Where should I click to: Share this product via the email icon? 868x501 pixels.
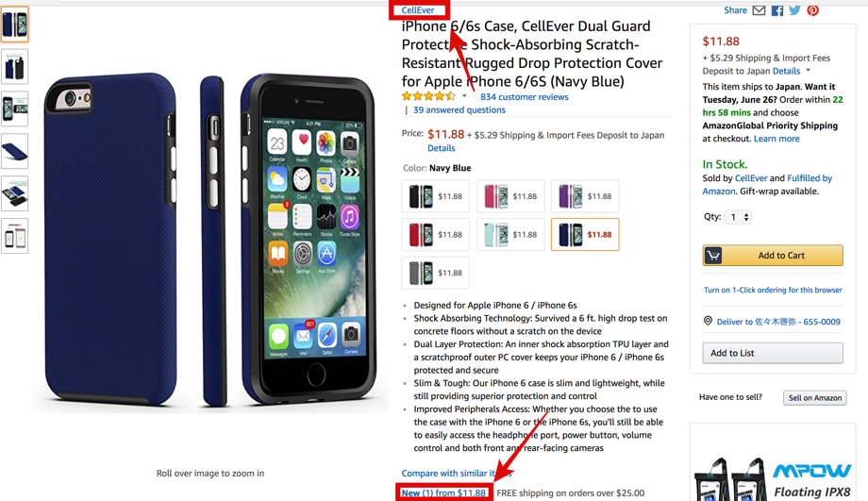pos(759,10)
